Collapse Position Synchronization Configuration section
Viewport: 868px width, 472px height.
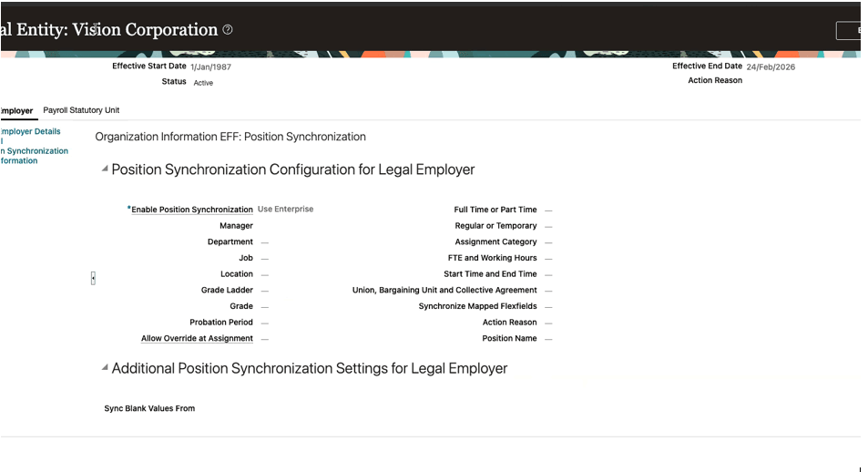(x=105, y=169)
